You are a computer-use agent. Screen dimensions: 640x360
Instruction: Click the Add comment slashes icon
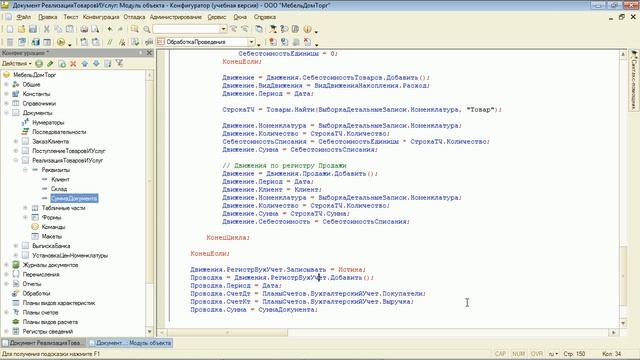point(109,42)
